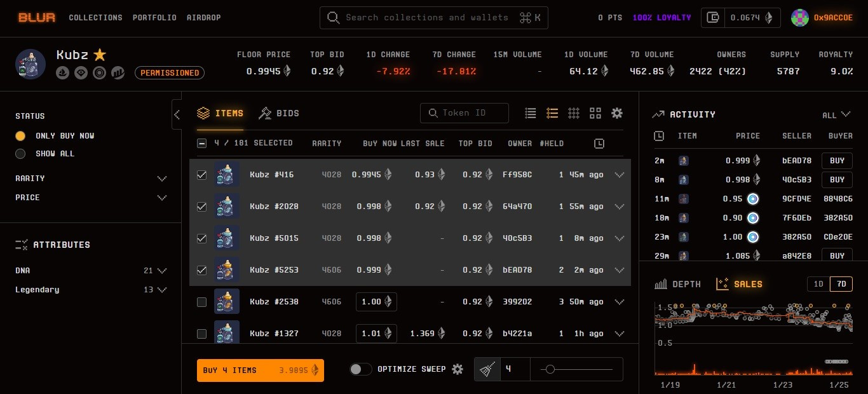Collapse the left filter sidebar arrow
The height and width of the screenshot is (394, 868).
click(177, 115)
